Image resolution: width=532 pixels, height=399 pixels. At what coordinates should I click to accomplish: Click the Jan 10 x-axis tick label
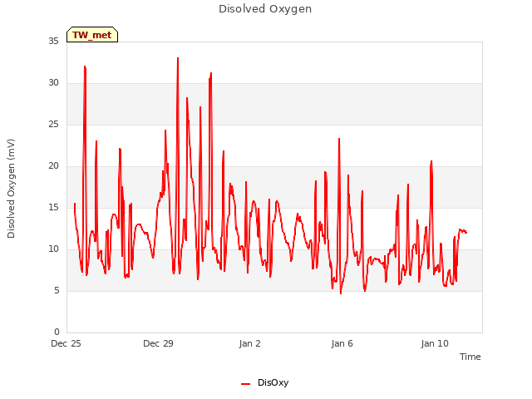(x=435, y=343)
